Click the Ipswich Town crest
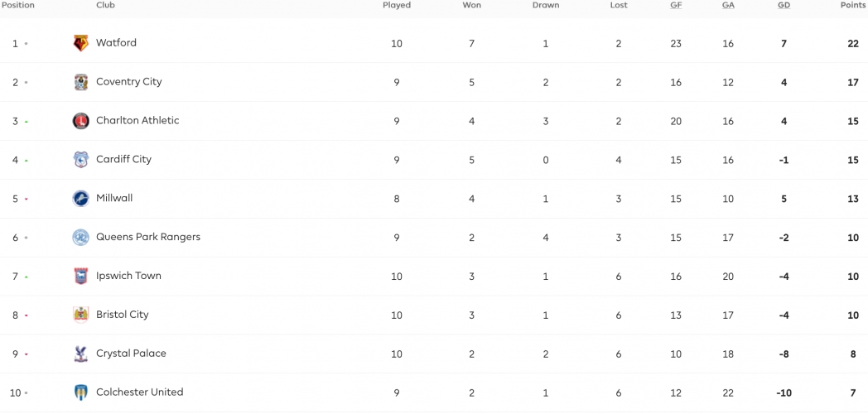Viewport: 868px width, 414px height. tap(81, 277)
